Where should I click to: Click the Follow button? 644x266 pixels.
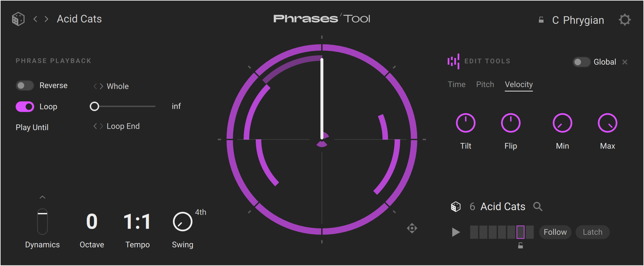(555, 232)
